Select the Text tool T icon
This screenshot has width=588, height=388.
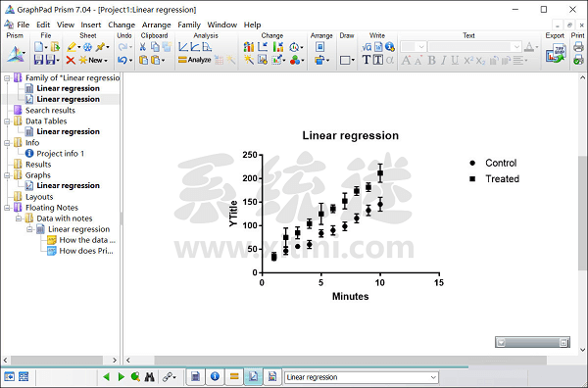(366, 60)
